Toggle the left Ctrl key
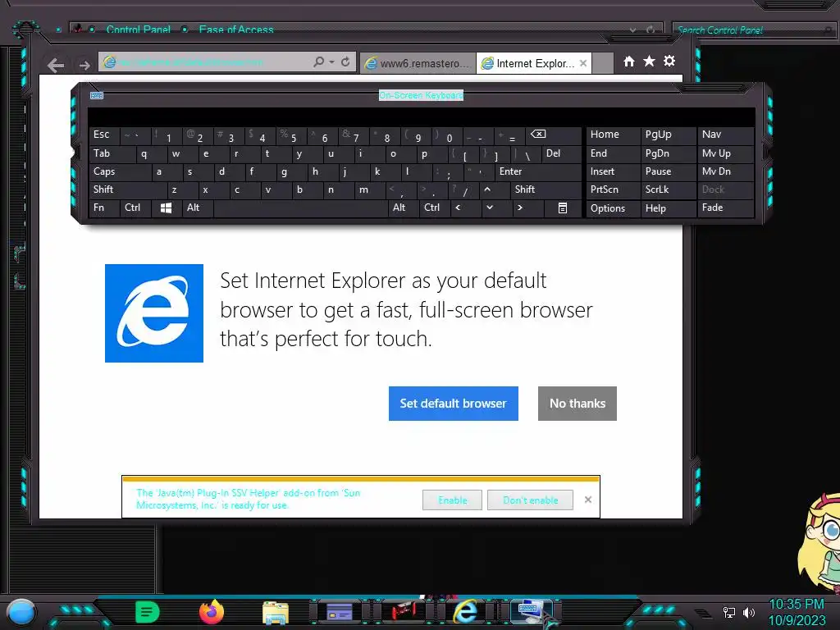The height and width of the screenshot is (630, 840). click(135, 208)
